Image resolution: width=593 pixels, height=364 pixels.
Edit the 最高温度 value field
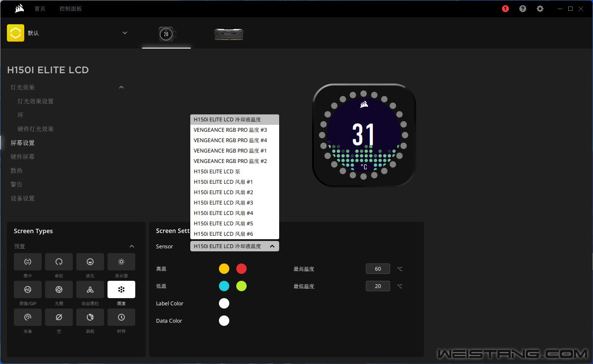pos(378,269)
